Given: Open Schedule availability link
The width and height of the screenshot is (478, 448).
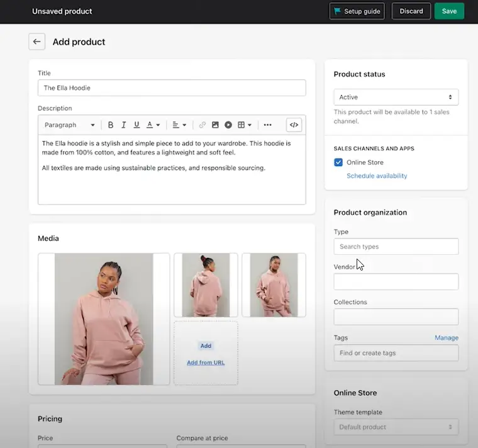Looking at the screenshot, I should click(377, 176).
